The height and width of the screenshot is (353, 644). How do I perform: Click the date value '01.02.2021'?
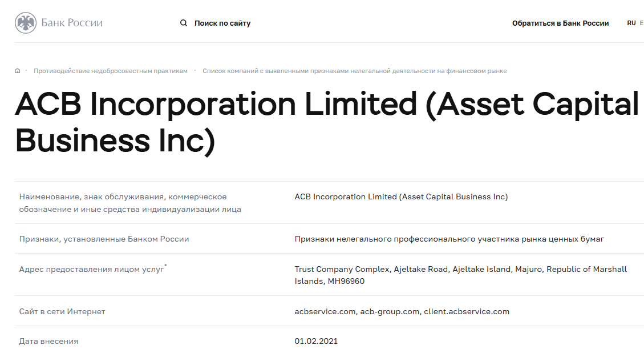pyautogui.click(x=316, y=341)
